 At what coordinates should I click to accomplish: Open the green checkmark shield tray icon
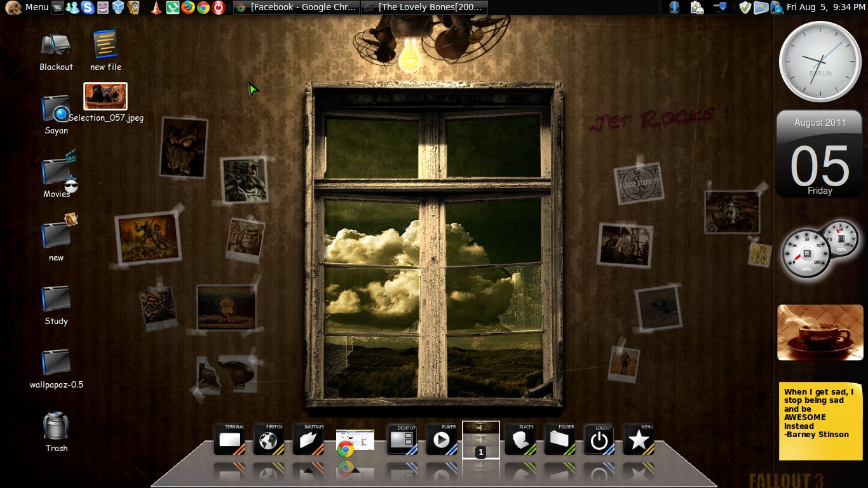745,8
